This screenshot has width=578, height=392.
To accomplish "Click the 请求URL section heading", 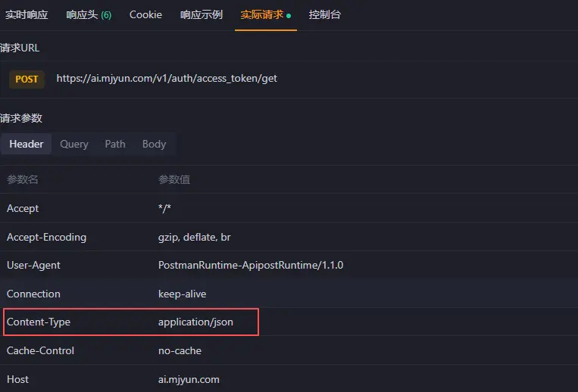I will (20, 48).
